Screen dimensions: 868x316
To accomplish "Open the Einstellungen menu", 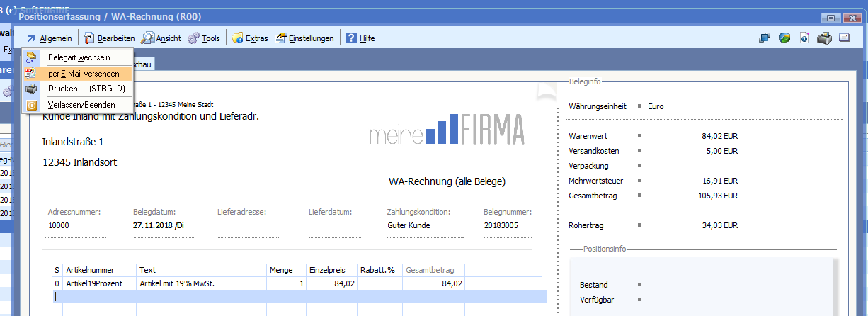I will click(304, 38).
